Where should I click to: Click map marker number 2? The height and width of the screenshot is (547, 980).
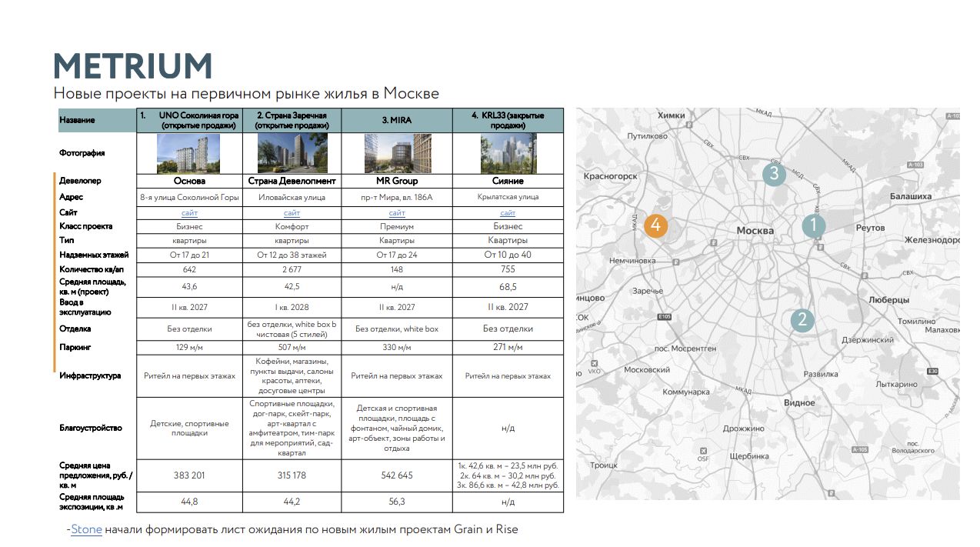point(802,320)
